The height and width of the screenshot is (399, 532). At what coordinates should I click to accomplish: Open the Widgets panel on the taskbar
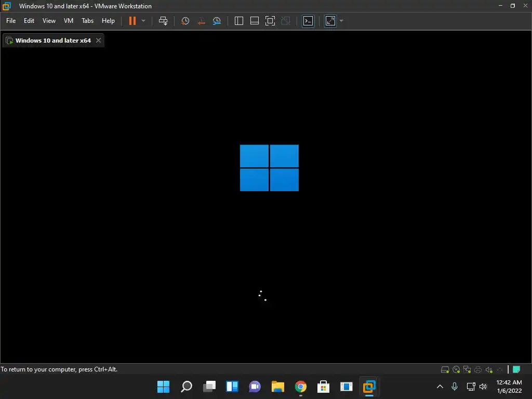[232, 387]
